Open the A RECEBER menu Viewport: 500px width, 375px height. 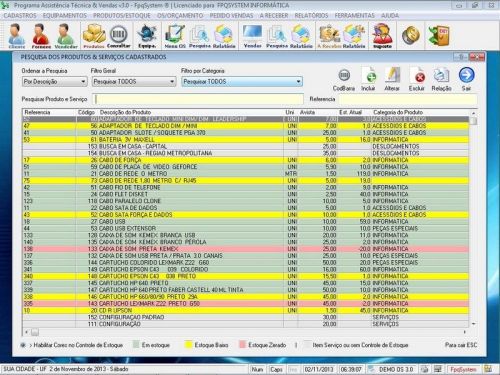pos(274,16)
